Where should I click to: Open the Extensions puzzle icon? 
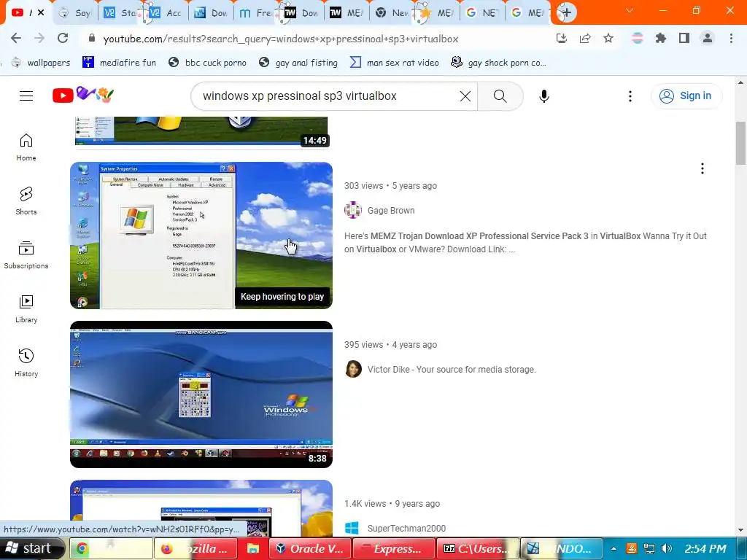(x=660, y=38)
